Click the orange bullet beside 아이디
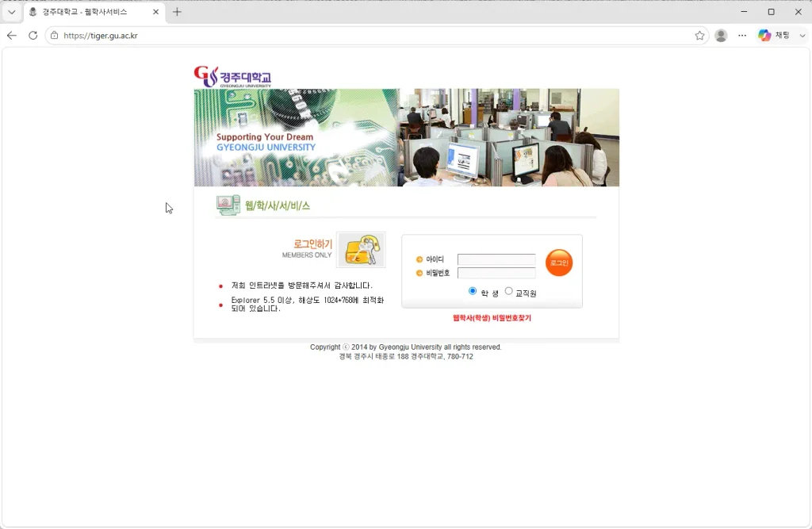Image resolution: width=812 pixels, height=529 pixels. pos(419,259)
